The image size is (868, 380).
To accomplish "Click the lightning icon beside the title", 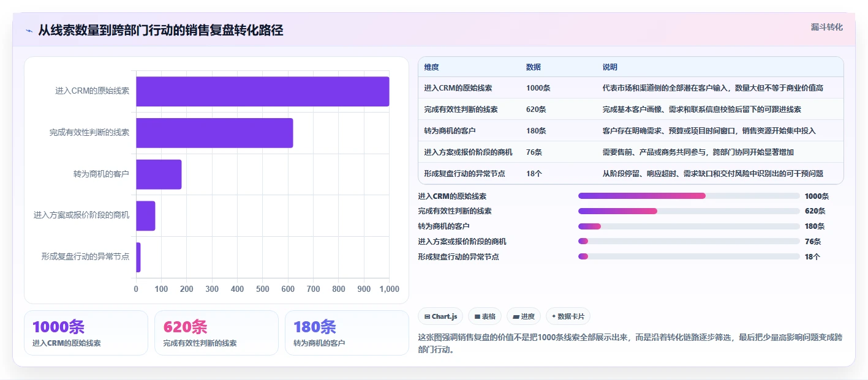I will (x=29, y=31).
